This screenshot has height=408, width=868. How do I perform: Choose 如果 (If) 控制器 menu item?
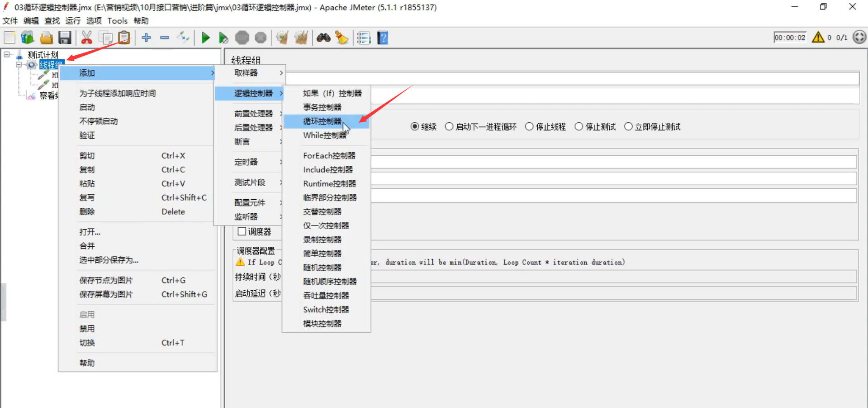(326, 93)
